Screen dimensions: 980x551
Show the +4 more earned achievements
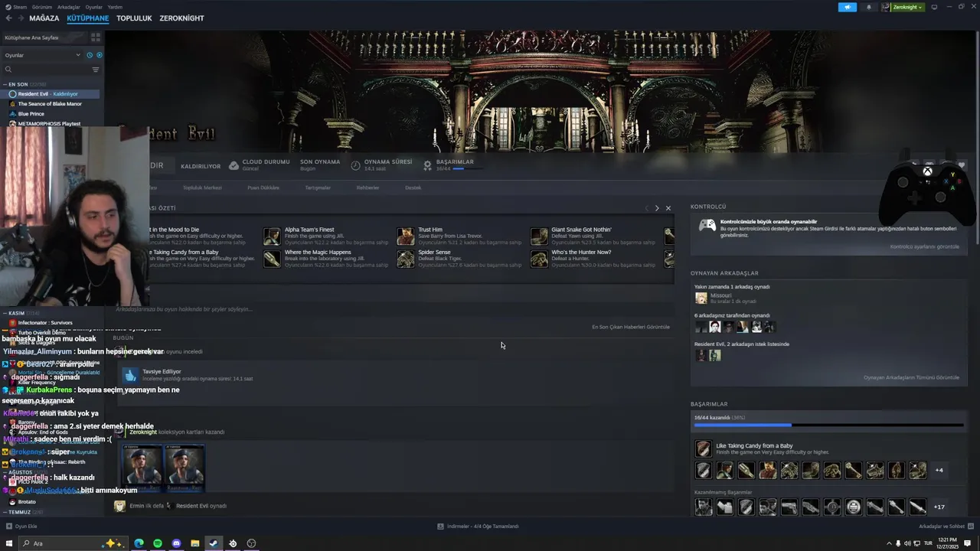coord(939,470)
